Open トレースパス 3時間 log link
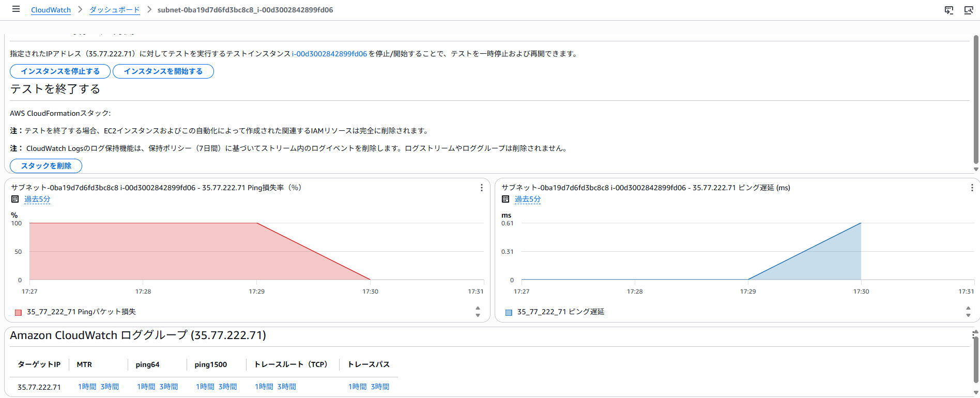This screenshot has width=980, height=398. (x=380, y=387)
